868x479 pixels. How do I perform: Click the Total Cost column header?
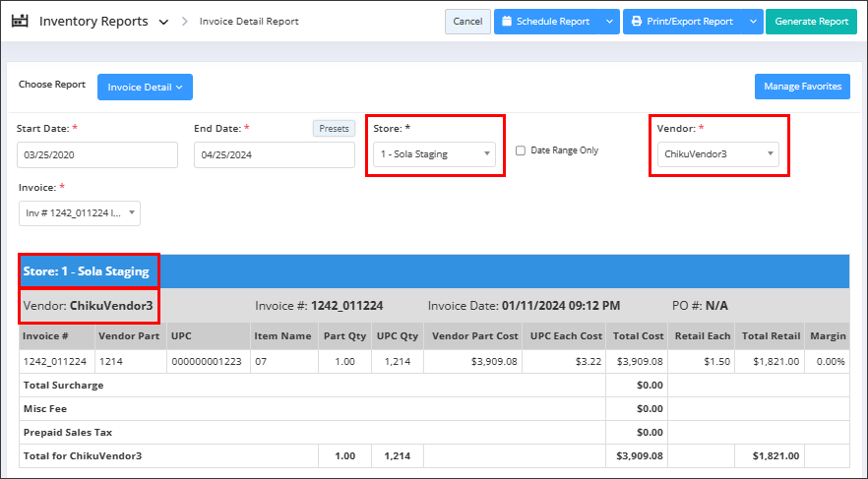coord(637,336)
